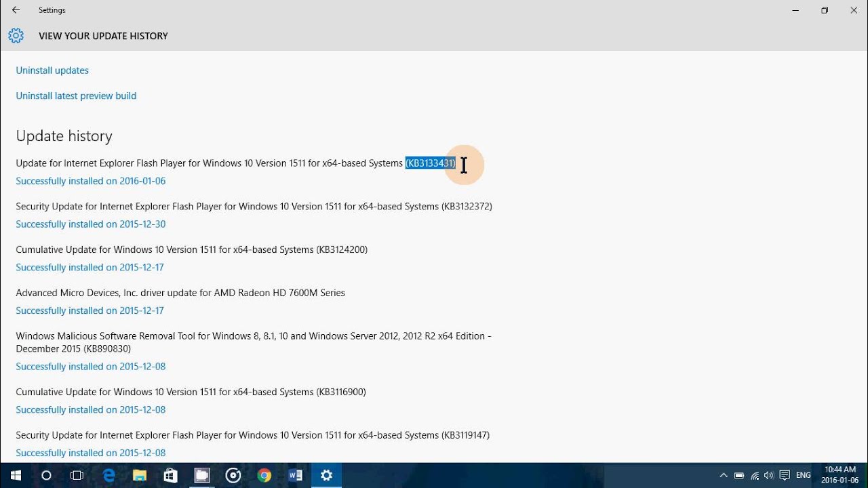Restore down the Settings window

click(825, 10)
